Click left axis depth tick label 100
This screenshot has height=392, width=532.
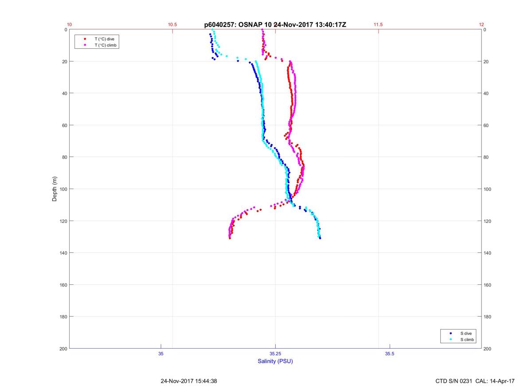coord(63,189)
